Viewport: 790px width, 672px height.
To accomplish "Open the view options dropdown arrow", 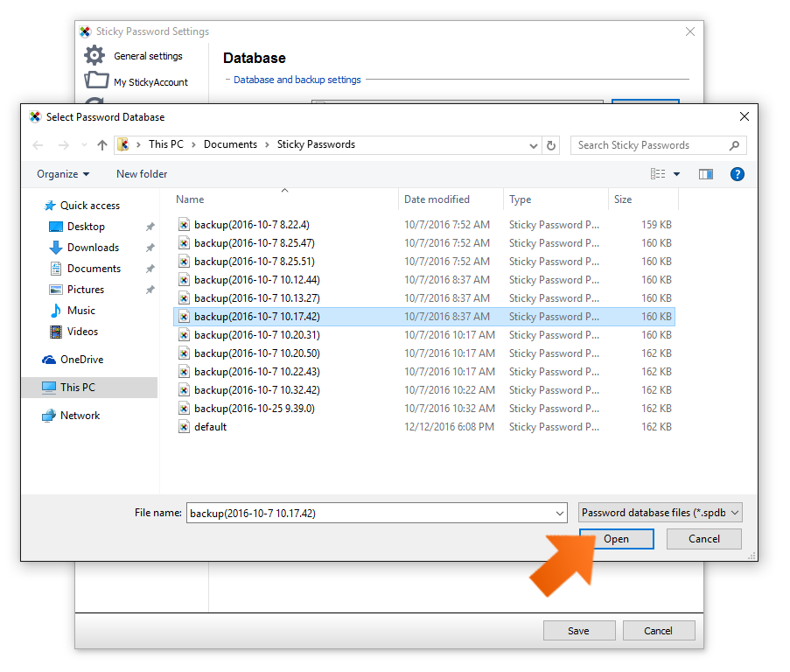I will pos(676,174).
